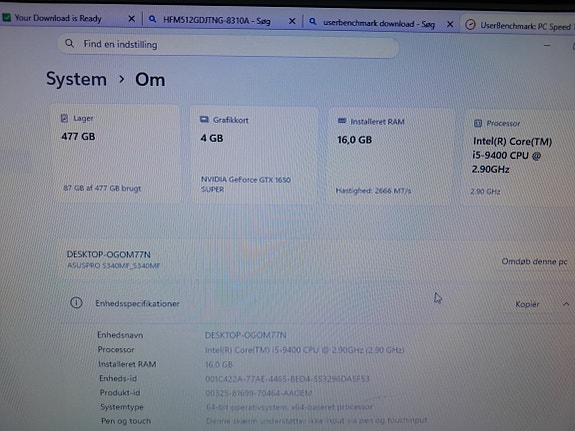The width and height of the screenshot is (575, 431).
Task: Expand the Enhedsspecifikationer header row
Action: click(315, 303)
